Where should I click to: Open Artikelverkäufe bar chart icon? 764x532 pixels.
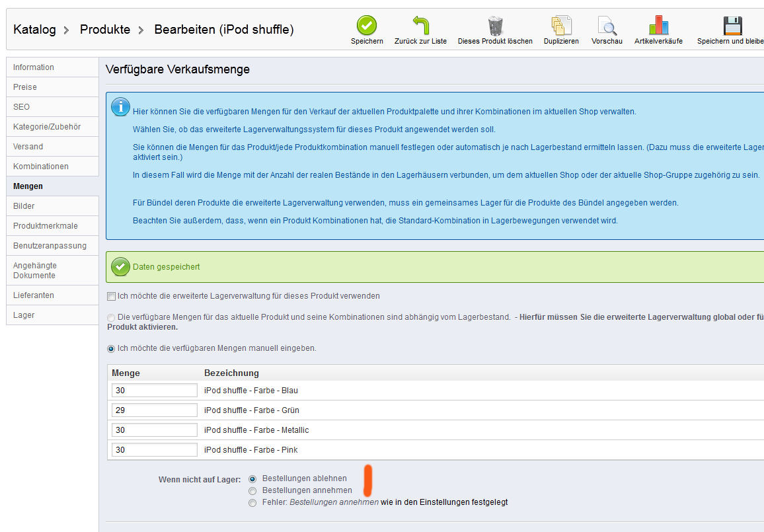[x=659, y=25]
